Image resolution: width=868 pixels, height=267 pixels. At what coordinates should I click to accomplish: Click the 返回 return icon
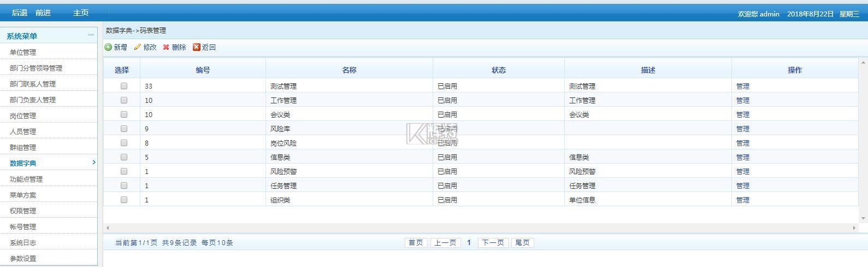197,48
